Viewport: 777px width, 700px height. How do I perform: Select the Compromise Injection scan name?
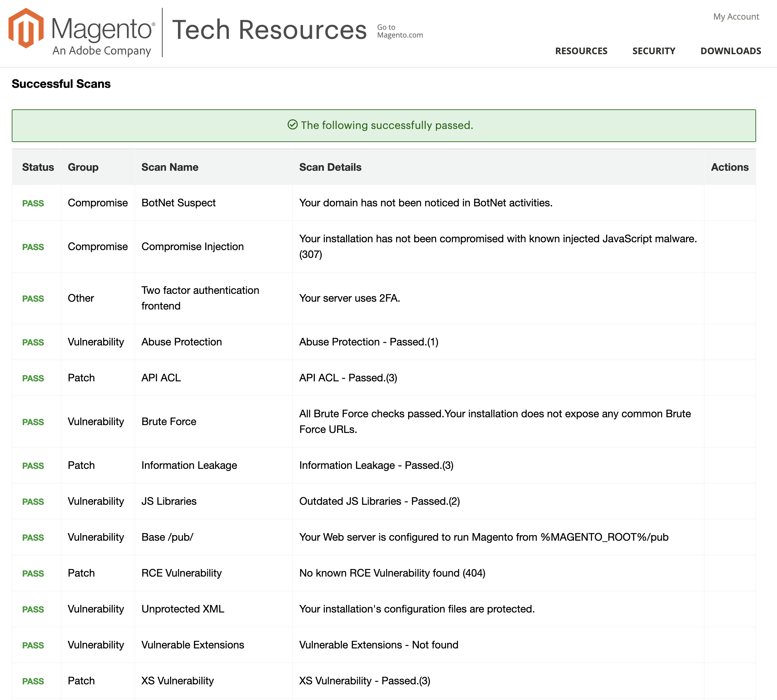click(192, 247)
